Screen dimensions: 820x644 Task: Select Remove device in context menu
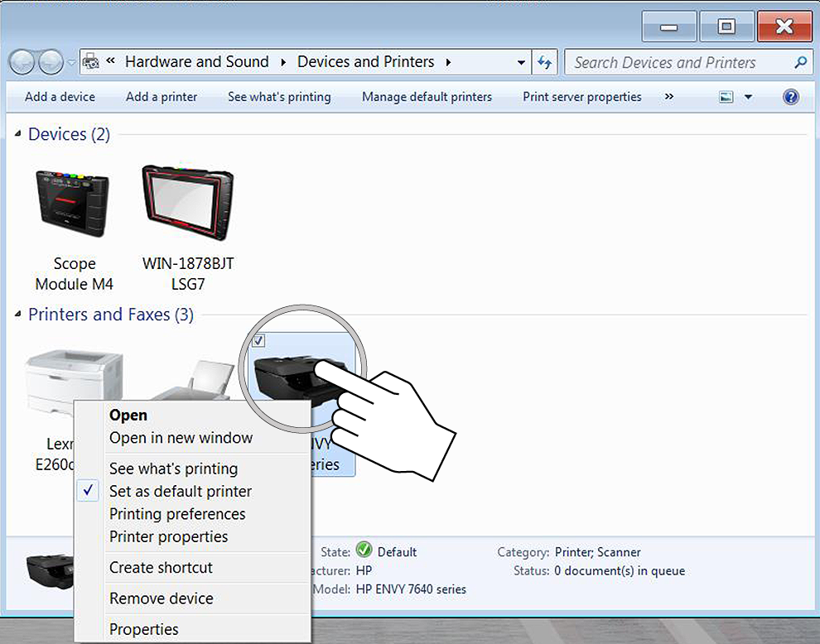(161, 598)
